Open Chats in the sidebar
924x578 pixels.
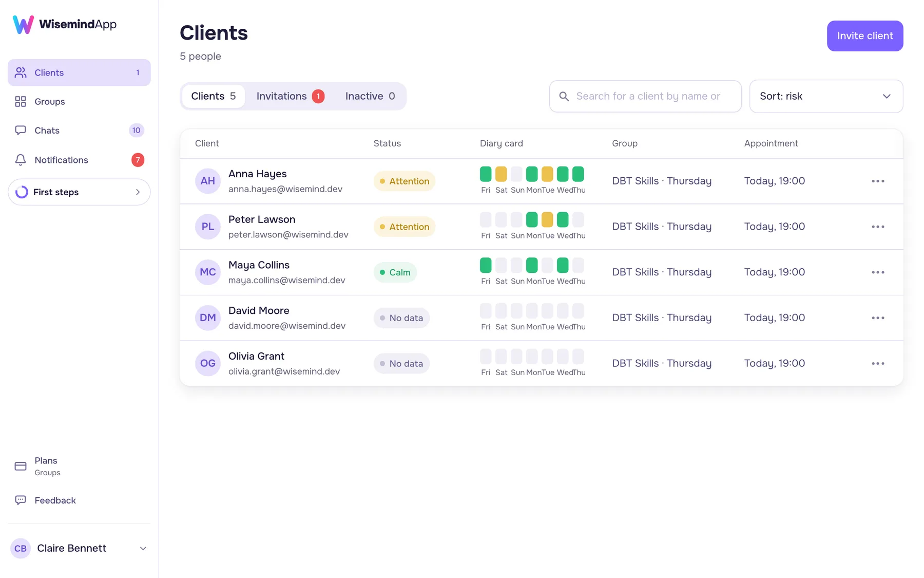pyautogui.click(x=79, y=130)
